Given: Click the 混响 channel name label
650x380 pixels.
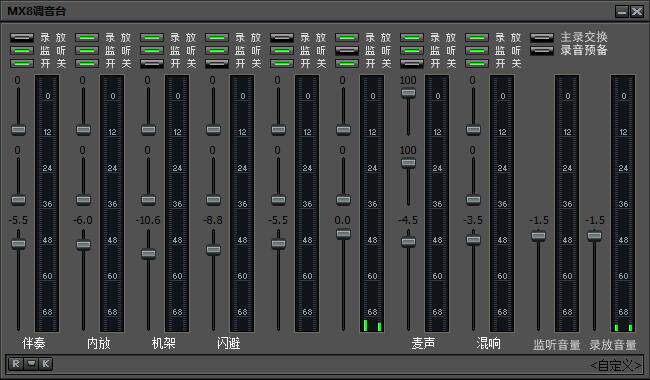Looking at the screenshot, I should [x=489, y=344].
